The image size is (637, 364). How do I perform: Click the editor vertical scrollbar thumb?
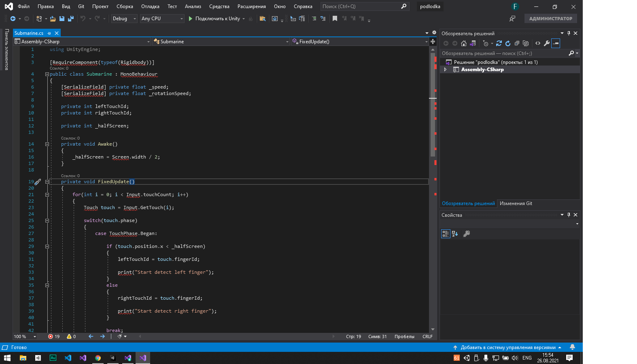coord(432,104)
